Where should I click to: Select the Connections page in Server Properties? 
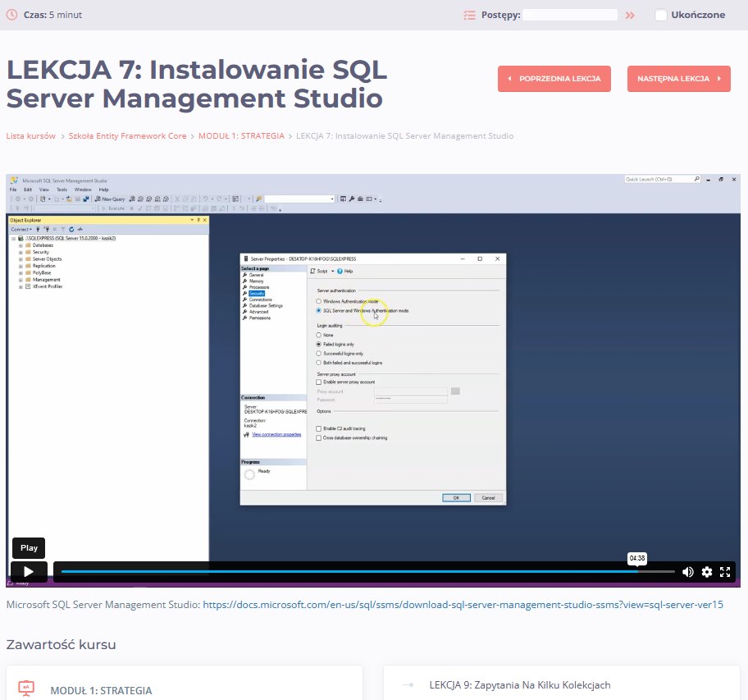click(261, 300)
